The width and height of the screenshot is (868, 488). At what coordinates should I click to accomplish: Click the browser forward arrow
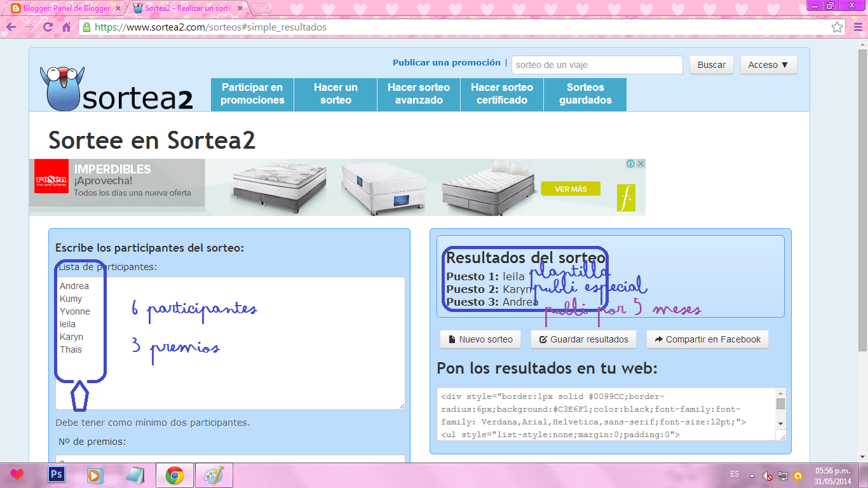pos(29,27)
